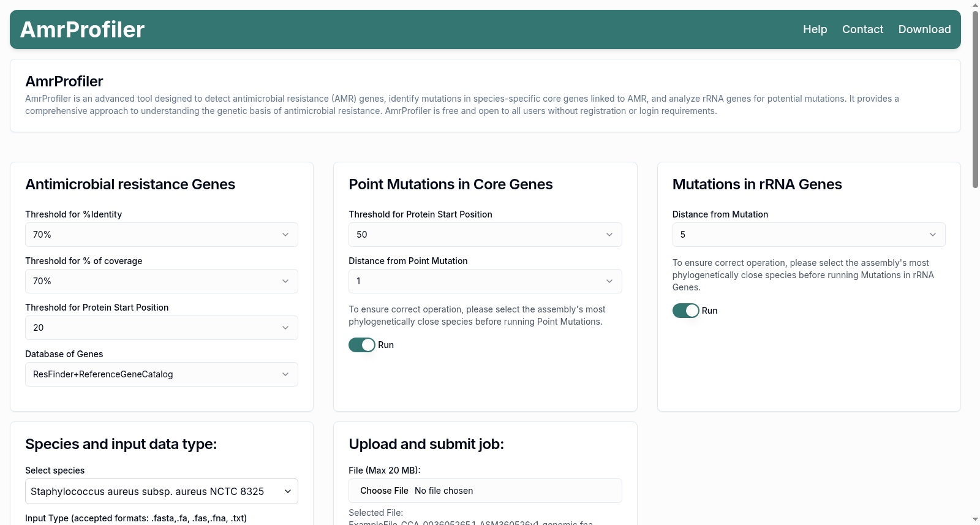Click the "Upload and submit job:" heading
980x525 pixels.
[426, 444]
